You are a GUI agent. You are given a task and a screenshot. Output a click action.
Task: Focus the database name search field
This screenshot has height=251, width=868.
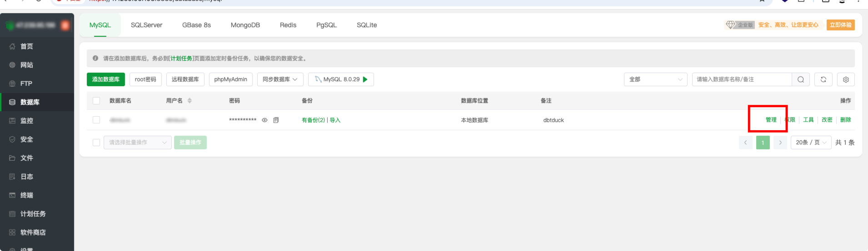tap(742, 79)
